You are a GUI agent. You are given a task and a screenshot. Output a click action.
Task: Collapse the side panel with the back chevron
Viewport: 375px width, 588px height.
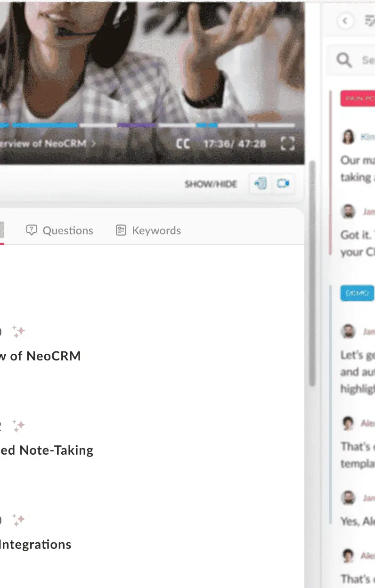coord(345,21)
